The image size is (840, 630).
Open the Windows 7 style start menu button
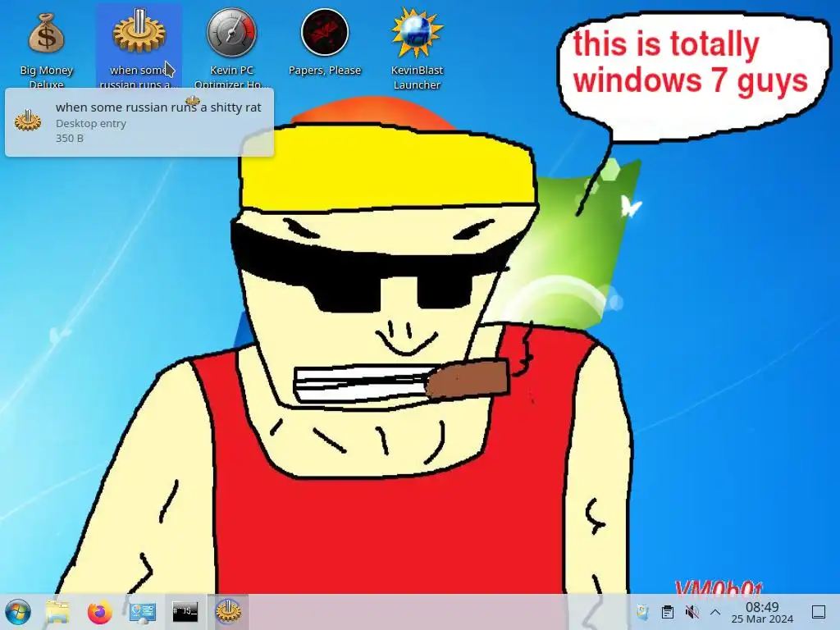18,612
